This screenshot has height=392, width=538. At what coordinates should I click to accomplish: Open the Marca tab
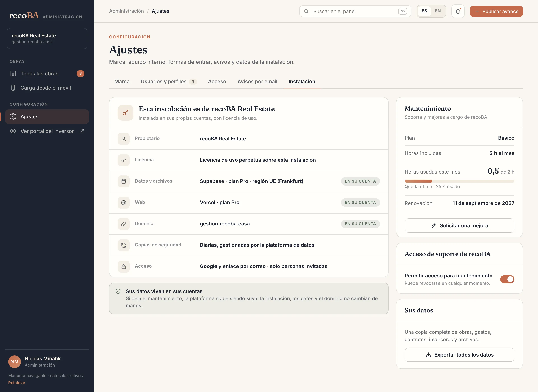tap(122, 81)
